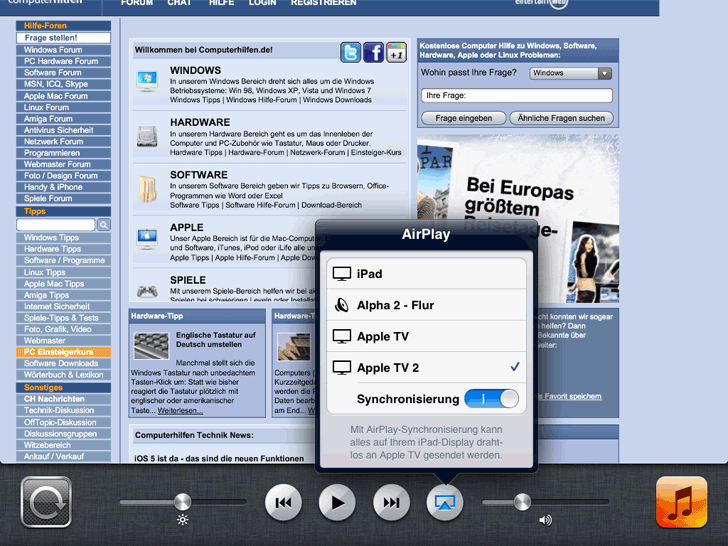The image size is (728, 546).
Task: Click the Ähnliche Fragen suchen button
Action: 562,118
